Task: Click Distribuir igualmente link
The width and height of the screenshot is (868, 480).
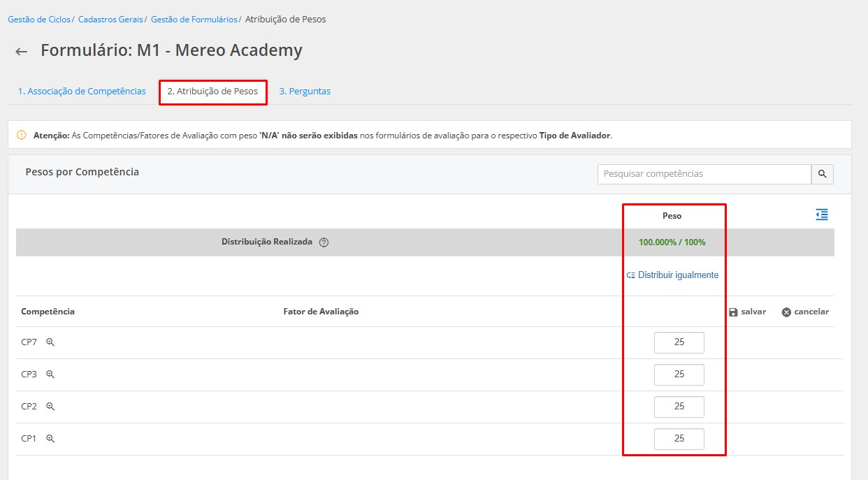Action: [673, 275]
